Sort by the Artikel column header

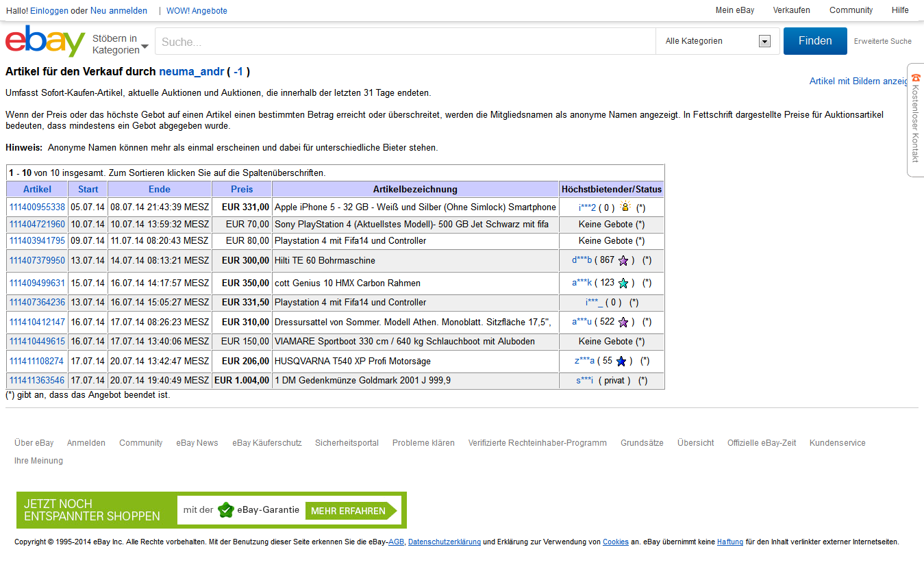tap(37, 189)
